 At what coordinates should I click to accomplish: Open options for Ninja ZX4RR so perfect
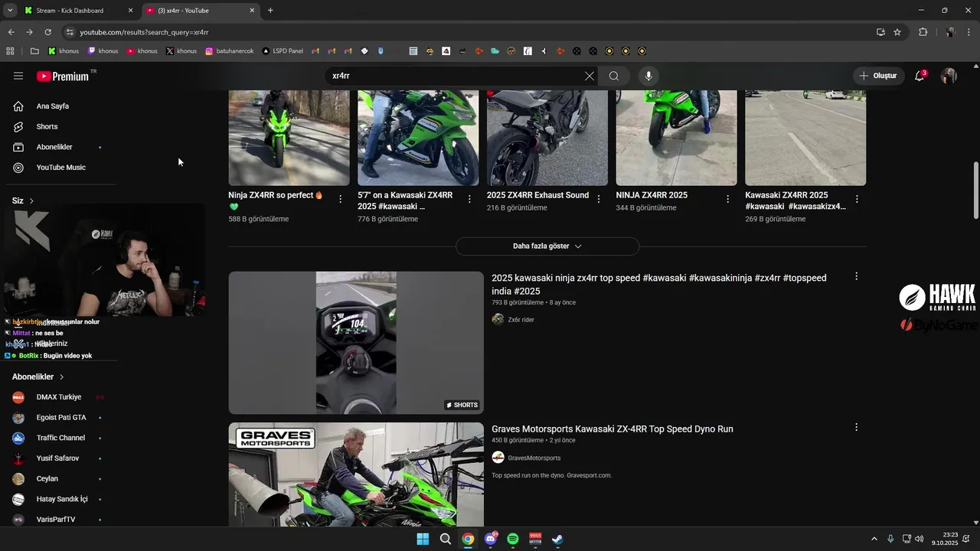(x=341, y=199)
